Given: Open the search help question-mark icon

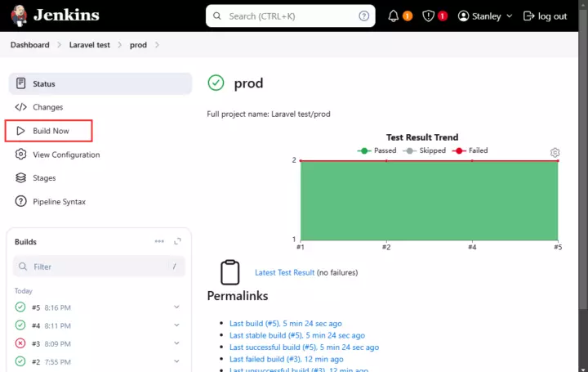Looking at the screenshot, I should coord(363,16).
